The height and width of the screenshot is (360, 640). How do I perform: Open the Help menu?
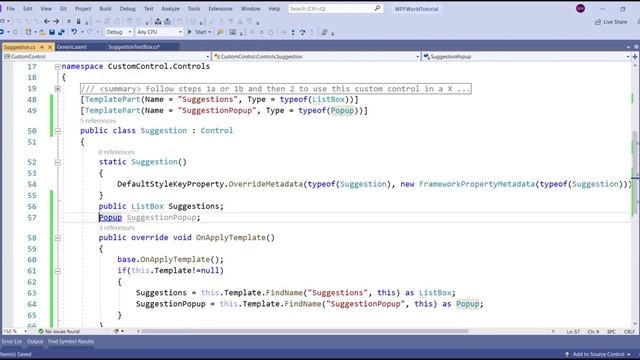tap(274, 9)
